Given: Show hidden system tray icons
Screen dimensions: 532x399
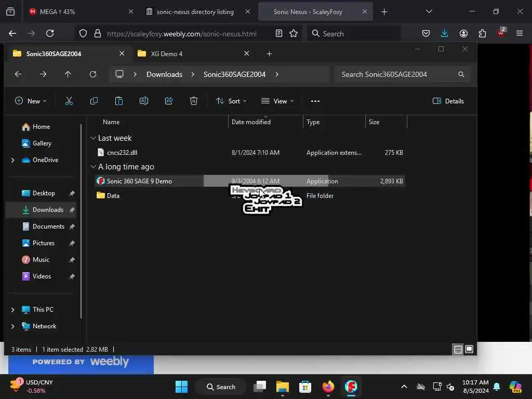Looking at the screenshot, I should coord(404,387).
